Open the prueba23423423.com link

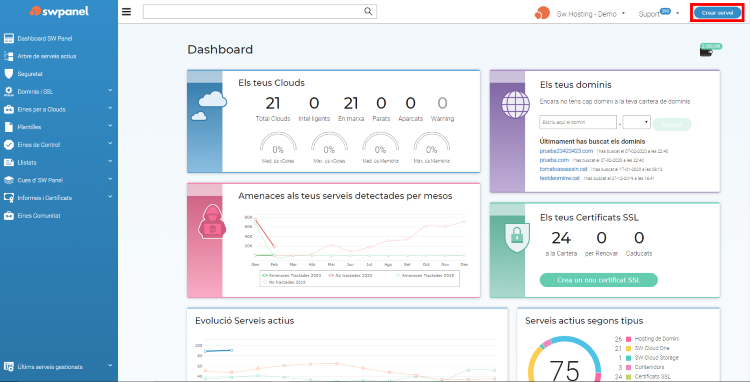566,151
